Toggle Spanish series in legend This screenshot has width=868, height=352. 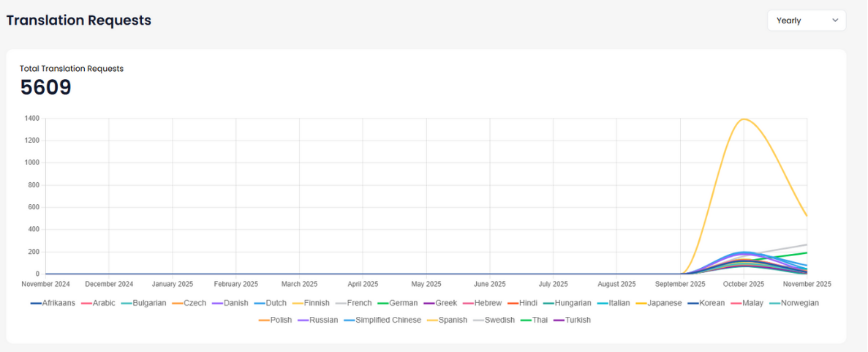[x=448, y=320]
